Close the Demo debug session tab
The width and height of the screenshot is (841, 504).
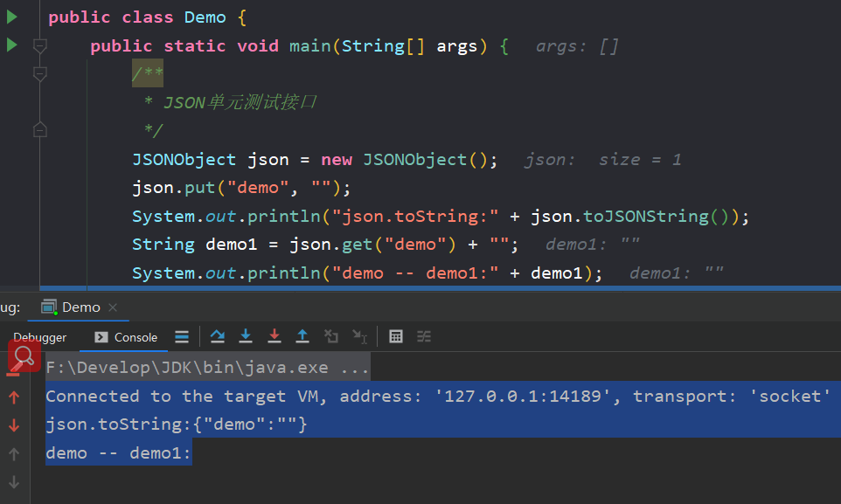(113, 307)
